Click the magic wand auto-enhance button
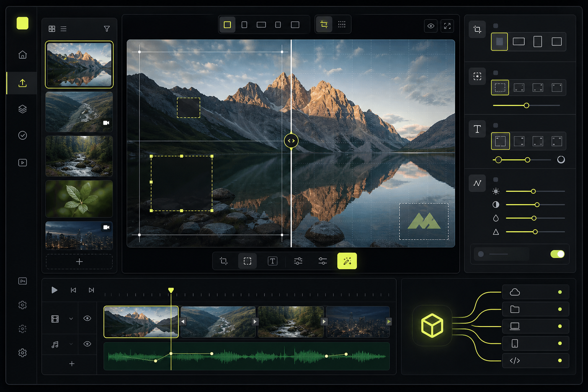Screen dimensions: 588x392 pyautogui.click(x=347, y=261)
